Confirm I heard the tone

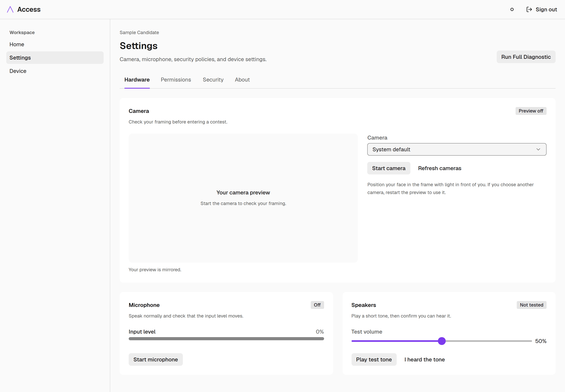(424, 359)
